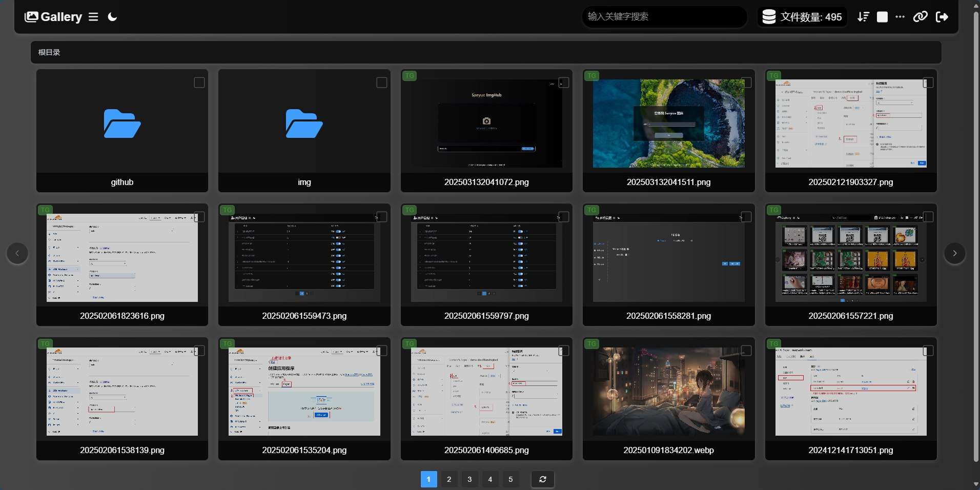This screenshot has width=980, height=490.
Task: Select checkbox on 202503132041072.png
Action: [564, 83]
